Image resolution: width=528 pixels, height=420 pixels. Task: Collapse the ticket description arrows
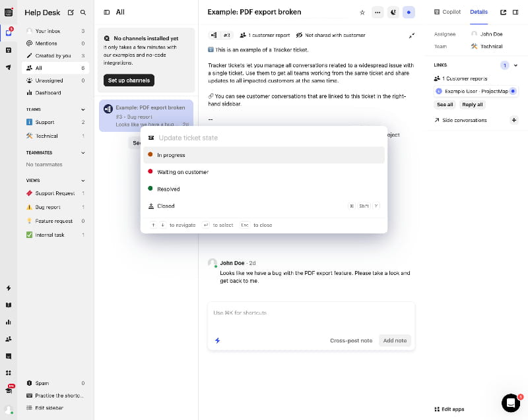click(x=411, y=36)
